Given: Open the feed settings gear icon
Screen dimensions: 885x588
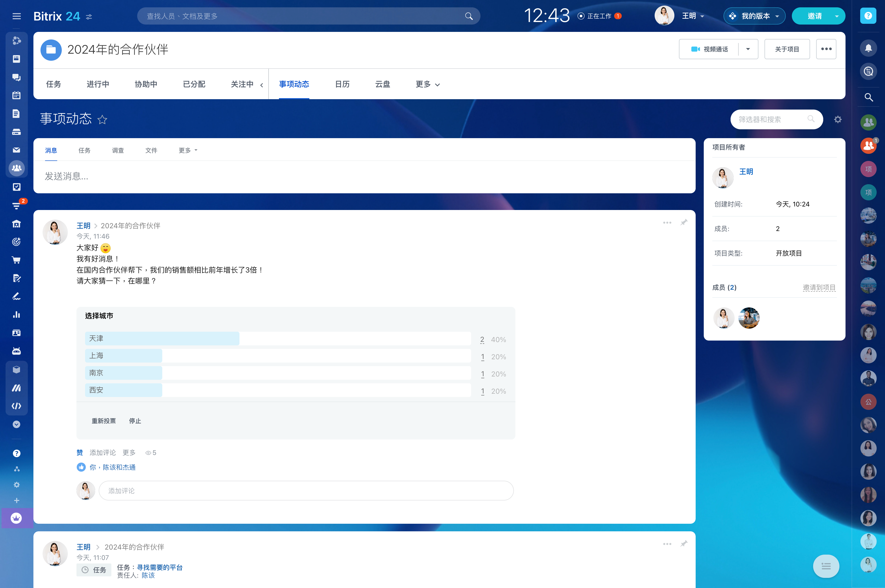Looking at the screenshot, I should click(838, 119).
